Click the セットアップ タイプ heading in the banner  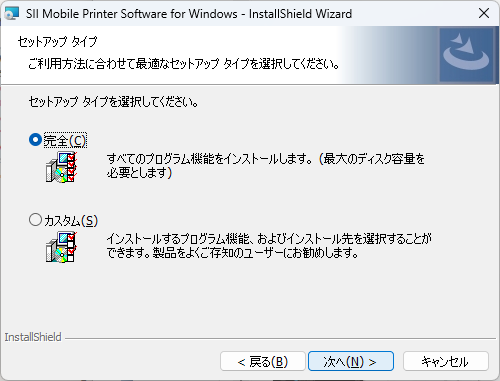pyautogui.click(x=57, y=42)
